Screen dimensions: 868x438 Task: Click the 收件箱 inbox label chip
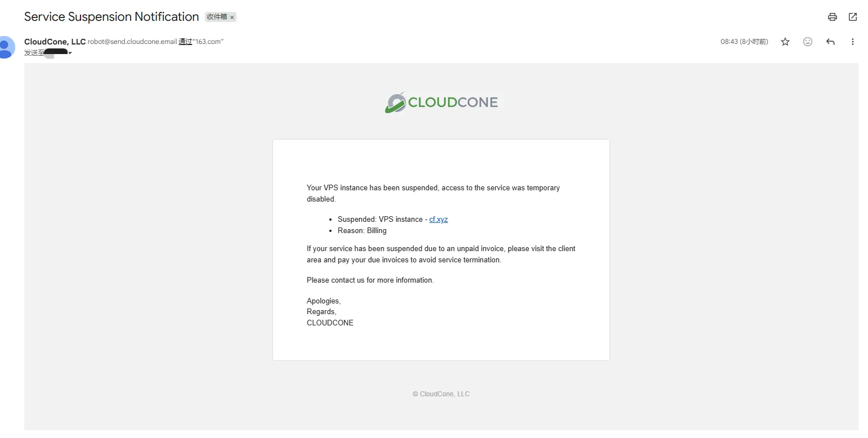217,17
